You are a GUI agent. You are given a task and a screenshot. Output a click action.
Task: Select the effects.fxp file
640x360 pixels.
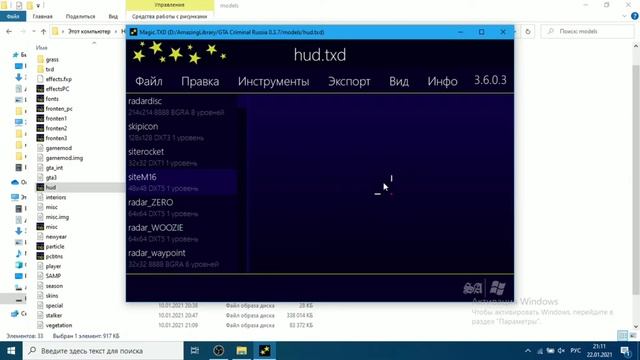coord(59,79)
